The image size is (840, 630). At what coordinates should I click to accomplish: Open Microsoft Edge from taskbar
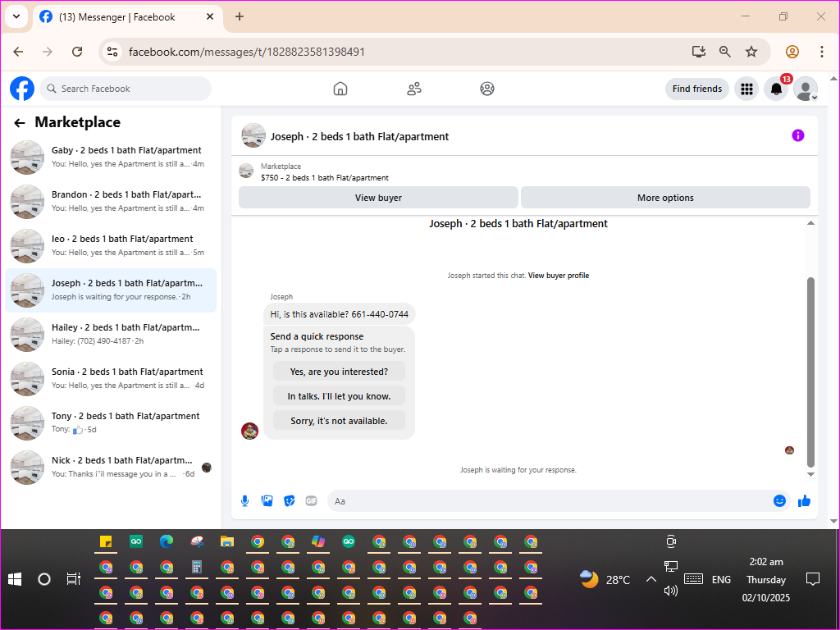point(167,541)
